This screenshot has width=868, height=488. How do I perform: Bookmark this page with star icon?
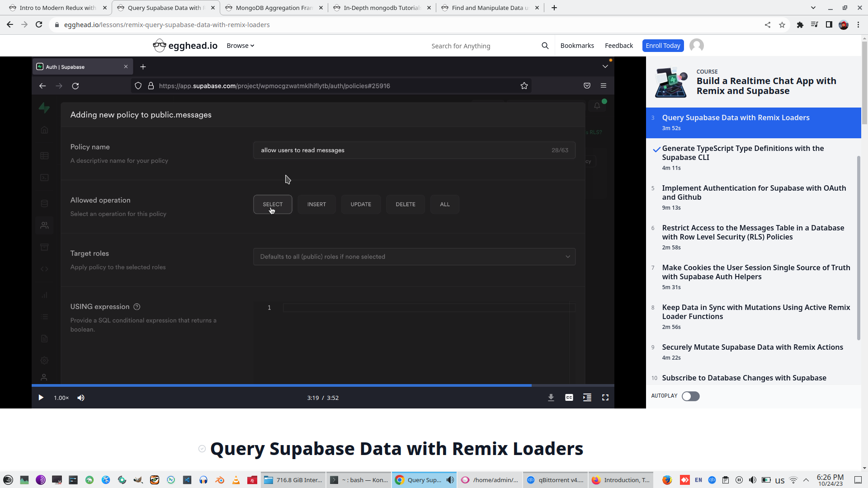pyautogui.click(x=782, y=25)
